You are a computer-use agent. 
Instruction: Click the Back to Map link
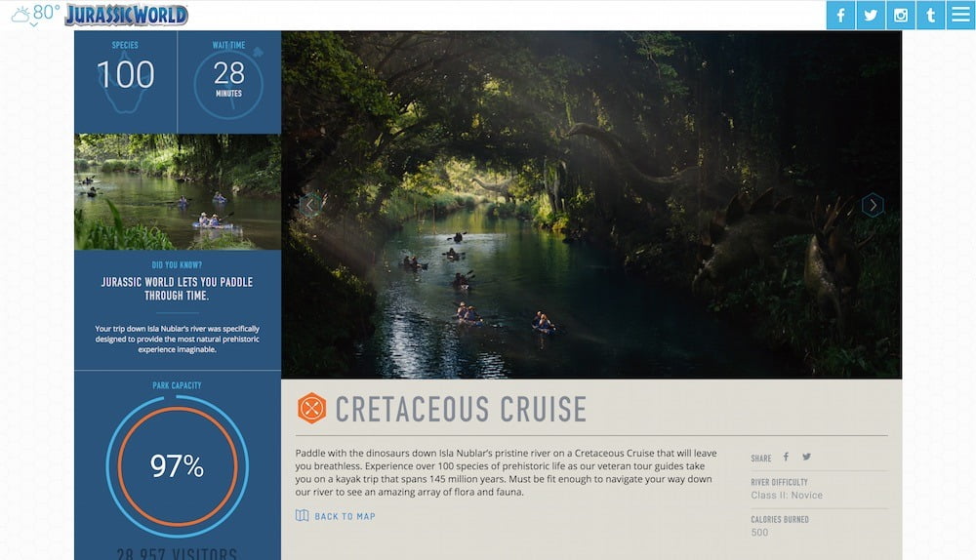pos(345,516)
